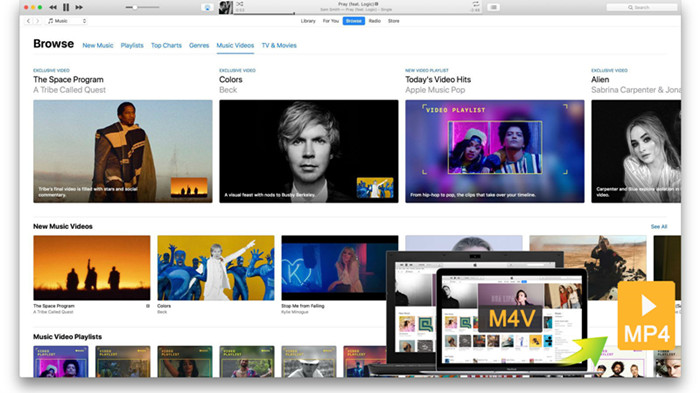Open the Music media type dropdown
This screenshot has height=393, width=700.
(x=67, y=21)
